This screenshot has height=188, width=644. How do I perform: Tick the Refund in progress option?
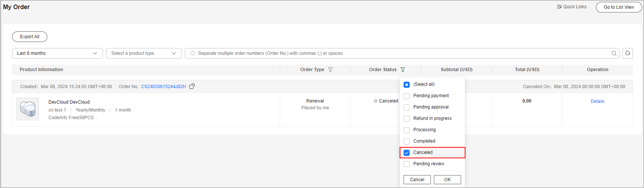point(407,119)
